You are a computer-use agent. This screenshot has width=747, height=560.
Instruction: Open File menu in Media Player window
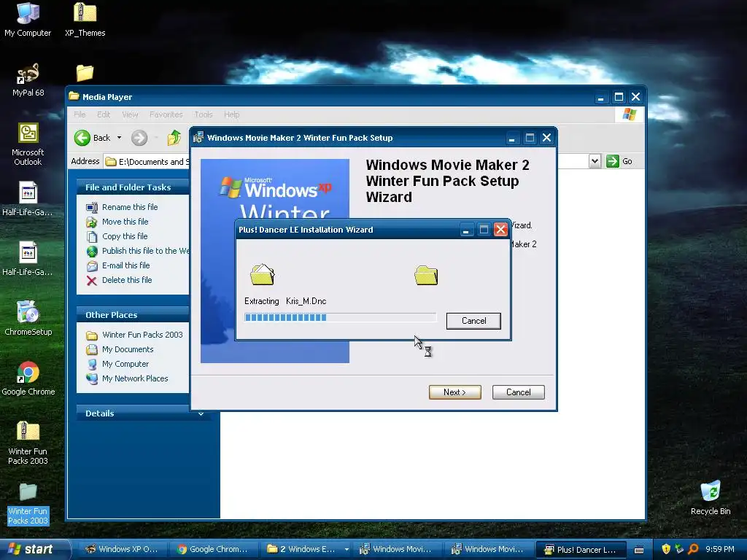click(x=80, y=114)
